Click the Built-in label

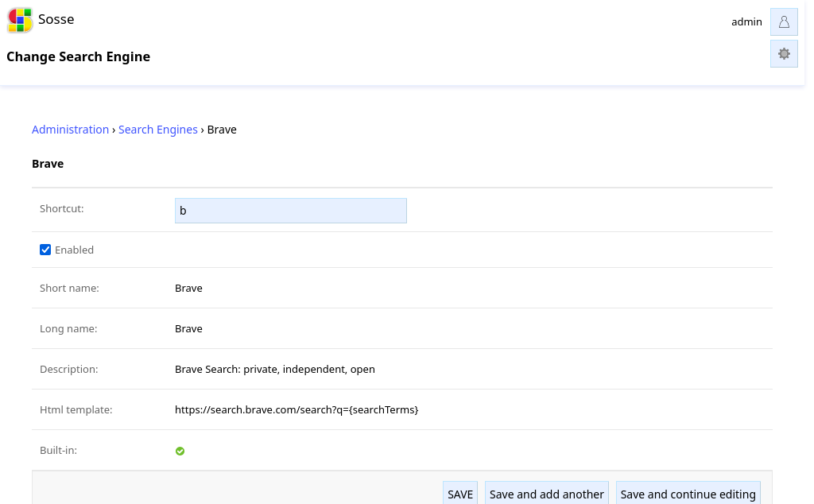[x=58, y=450]
